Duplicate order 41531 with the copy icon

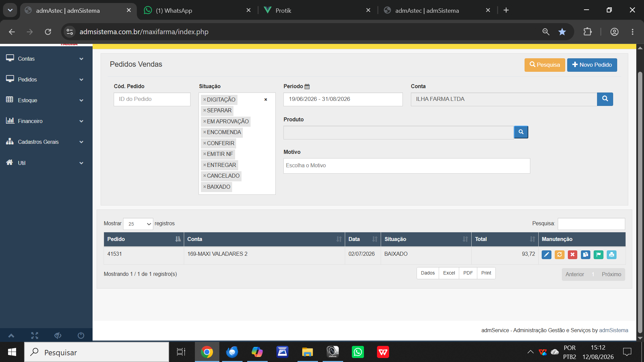pyautogui.click(x=586, y=255)
